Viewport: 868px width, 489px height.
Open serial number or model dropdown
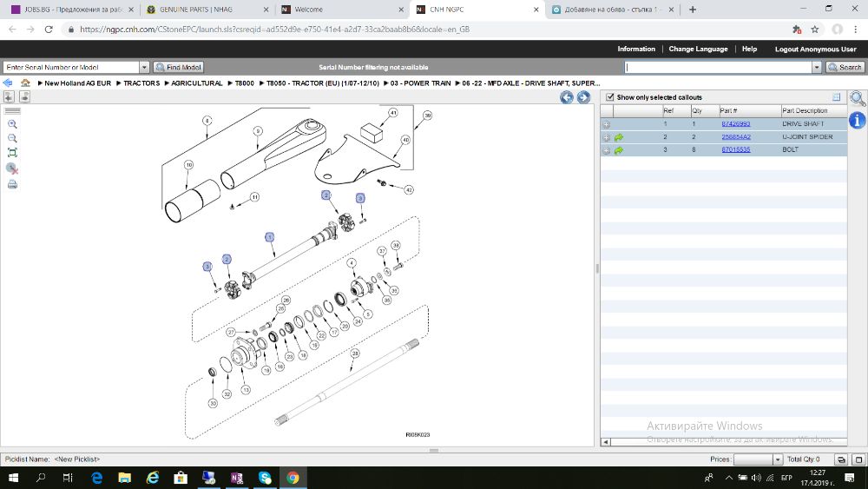144,67
